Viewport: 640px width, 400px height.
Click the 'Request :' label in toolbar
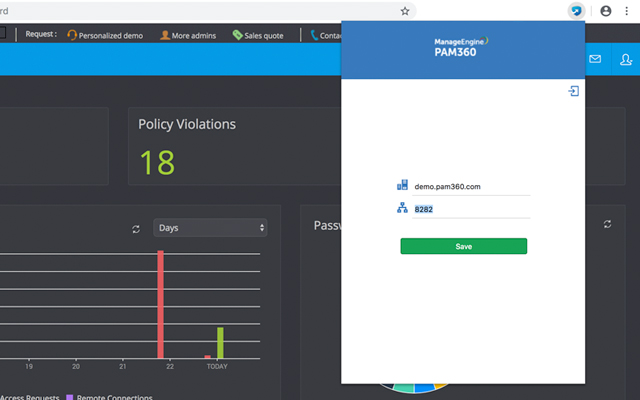click(x=41, y=34)
